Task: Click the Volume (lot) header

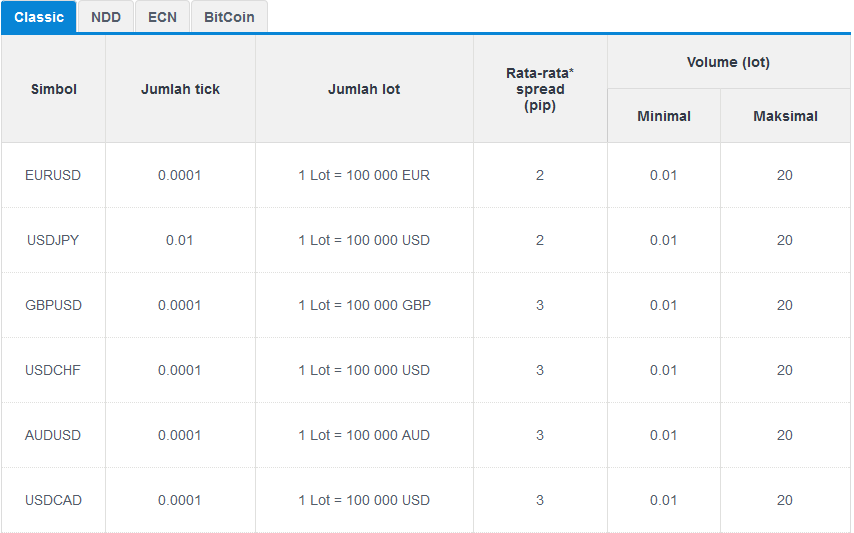Action: 728,62
